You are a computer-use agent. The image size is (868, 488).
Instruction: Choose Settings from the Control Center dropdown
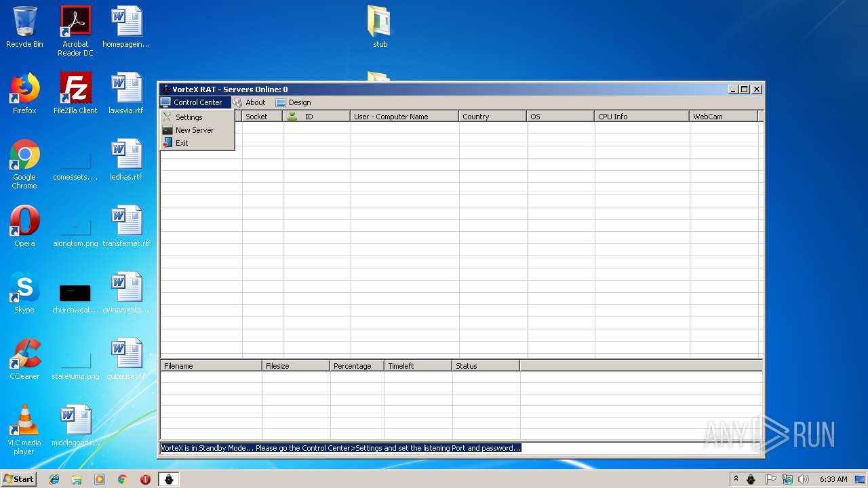click(x=197, y=117)
